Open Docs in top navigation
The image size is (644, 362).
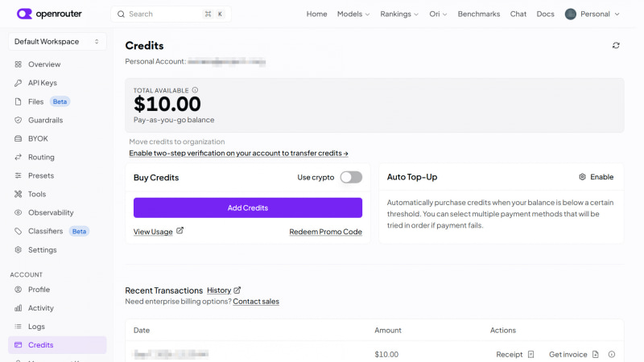click(546, 14)
